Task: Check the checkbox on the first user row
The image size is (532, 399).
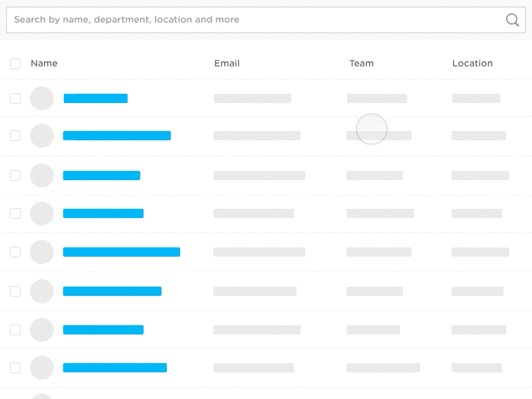Action: (x=15, y=98)
